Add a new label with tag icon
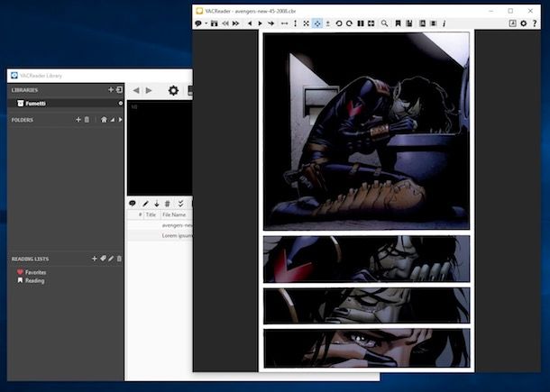This screenshot has width=550, height=392. [x=103, y=259]
